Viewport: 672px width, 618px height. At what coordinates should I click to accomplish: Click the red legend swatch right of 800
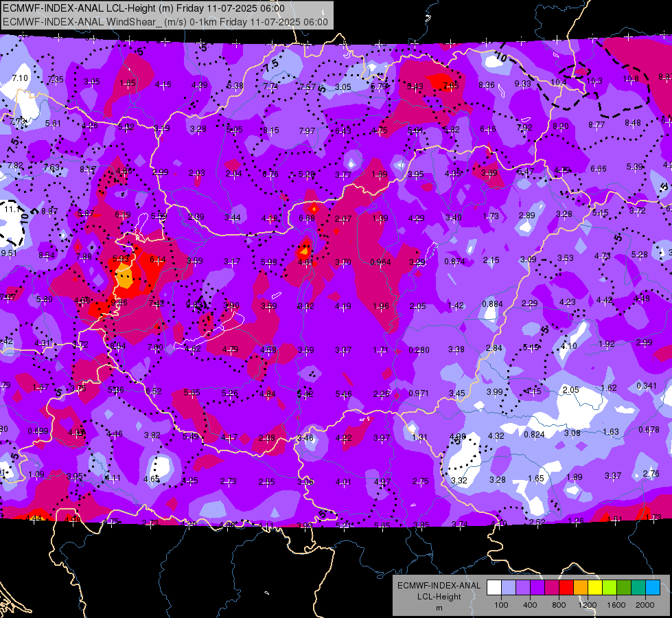tap(566, 587)
